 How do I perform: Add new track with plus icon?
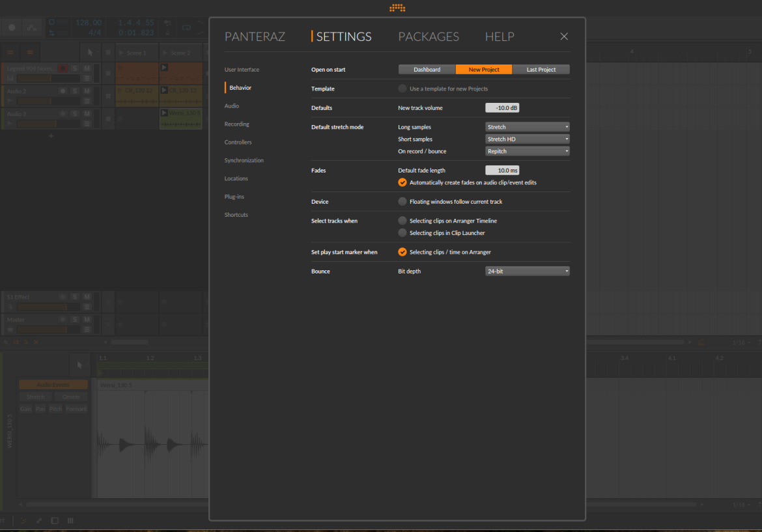point(51,136)
